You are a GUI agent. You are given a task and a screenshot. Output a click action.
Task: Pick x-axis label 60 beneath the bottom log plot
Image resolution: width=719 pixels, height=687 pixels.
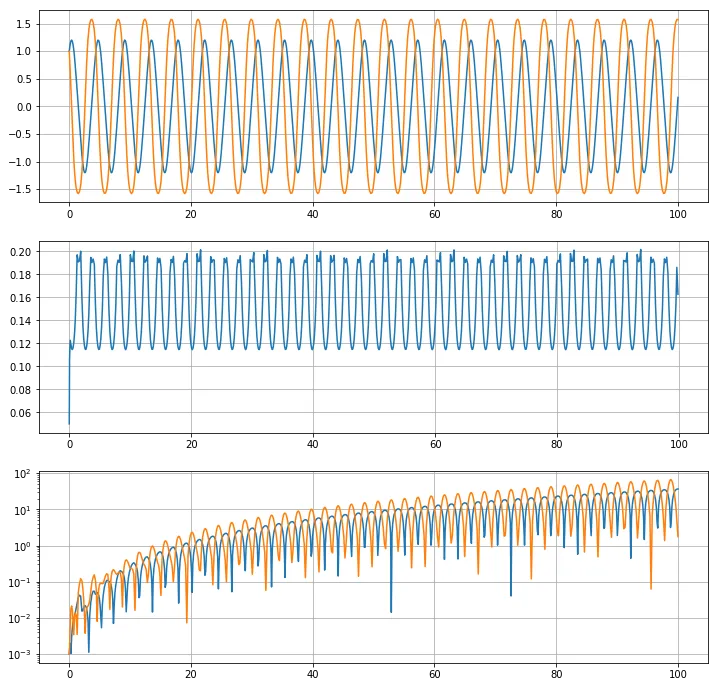435,674
